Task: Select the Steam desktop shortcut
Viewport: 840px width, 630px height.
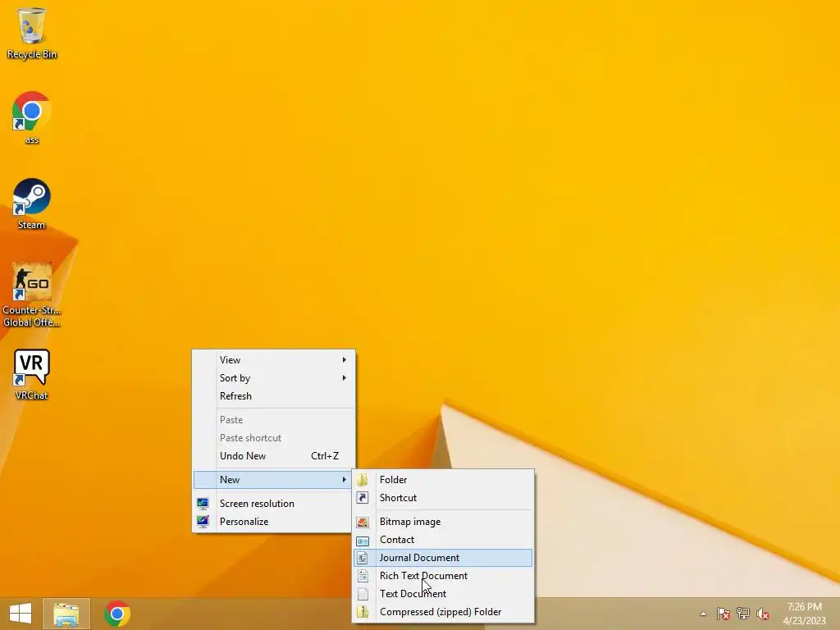Action: coord(32,203)
